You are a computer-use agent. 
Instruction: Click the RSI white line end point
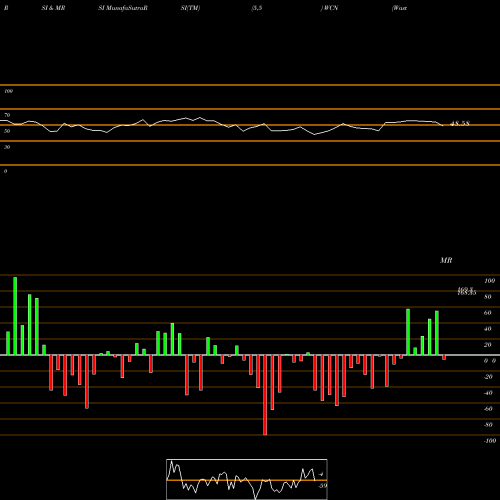443,125
